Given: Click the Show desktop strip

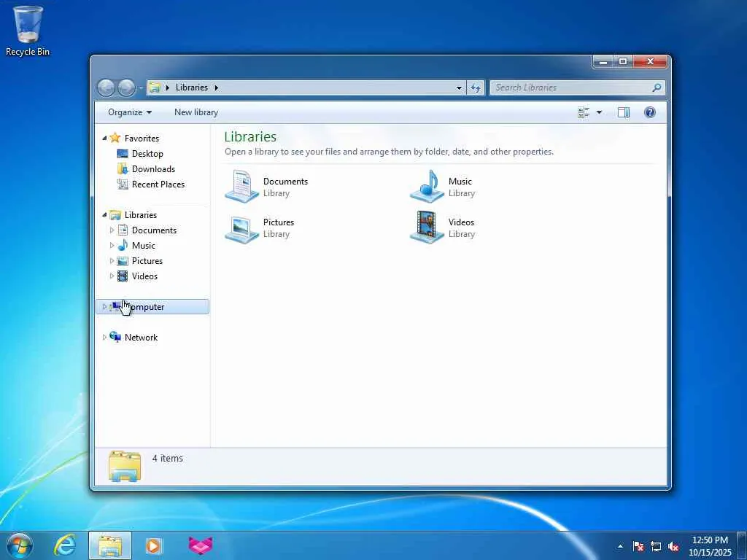Looking at the screenshot, I should (x=742, y=545).
